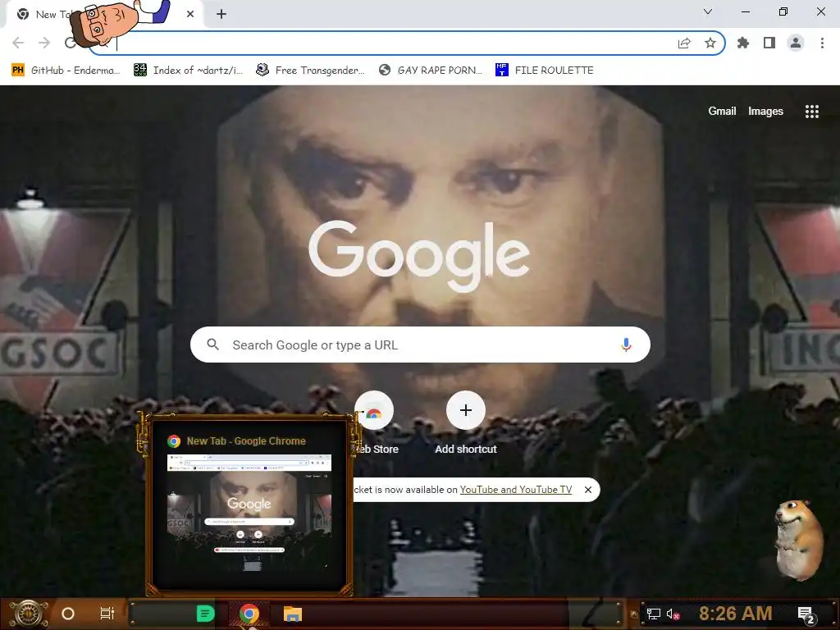This screenshot has width=840, height=630.
Task: Open the Extensions puzzle piece menu
Action: click(x=743, y=43)
